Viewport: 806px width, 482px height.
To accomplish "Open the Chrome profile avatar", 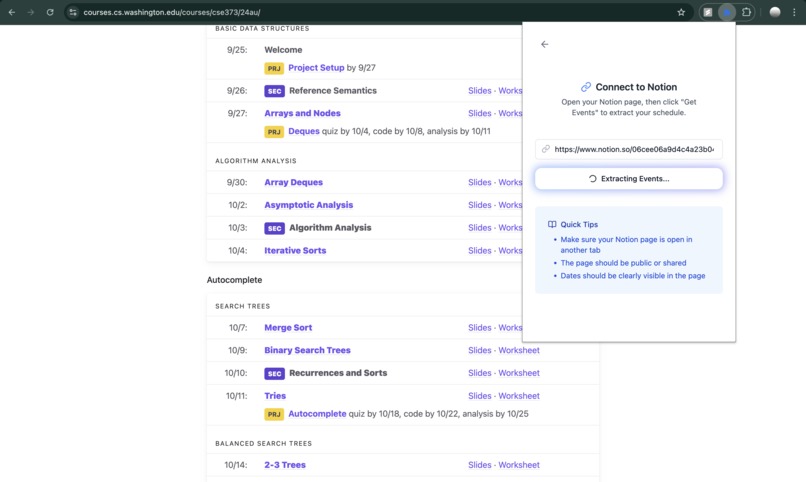I will coord(775,12).
